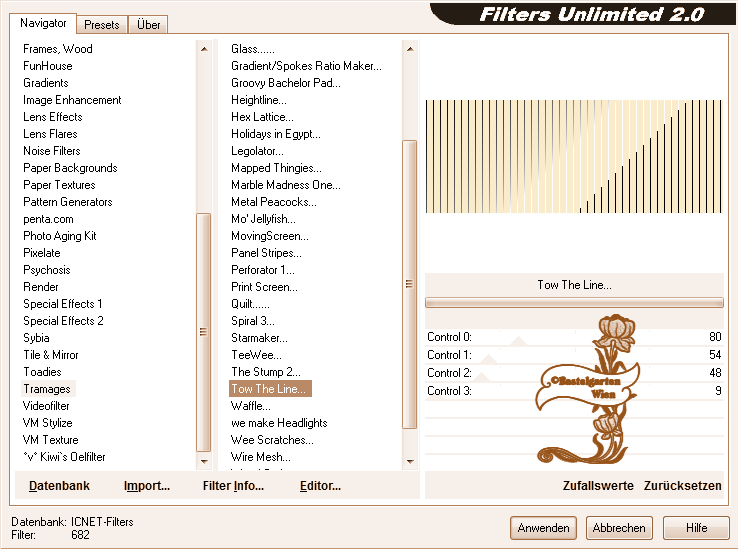Click Import...

(x=147, y=485)
